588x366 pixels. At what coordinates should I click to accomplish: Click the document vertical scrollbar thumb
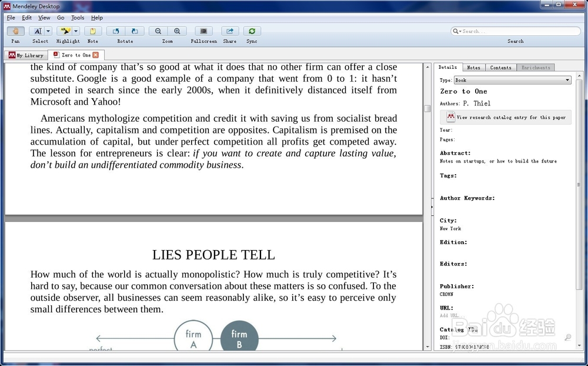click(x=427, y=108)
